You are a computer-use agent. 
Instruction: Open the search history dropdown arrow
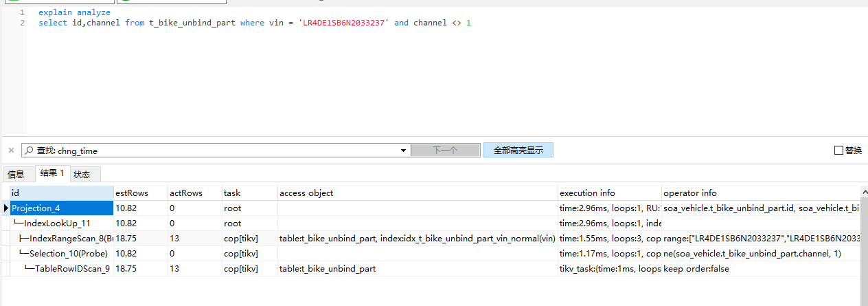pos(403,150)
